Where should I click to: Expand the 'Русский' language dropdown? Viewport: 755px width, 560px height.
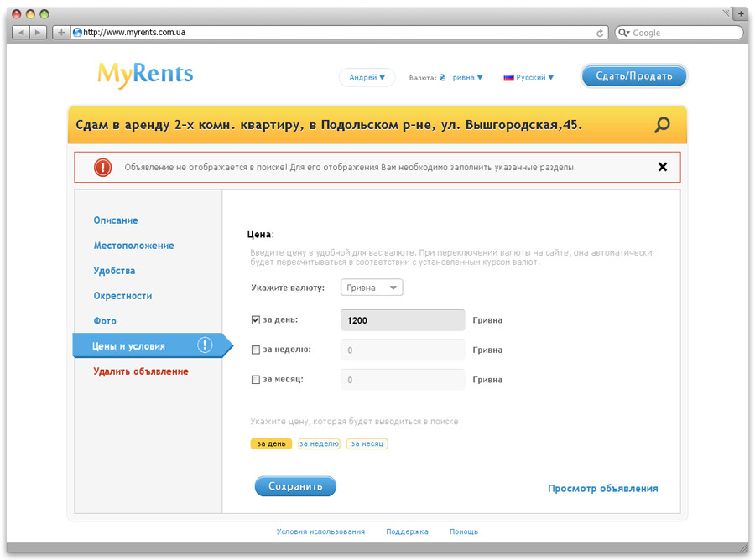(x=528, y=77)
